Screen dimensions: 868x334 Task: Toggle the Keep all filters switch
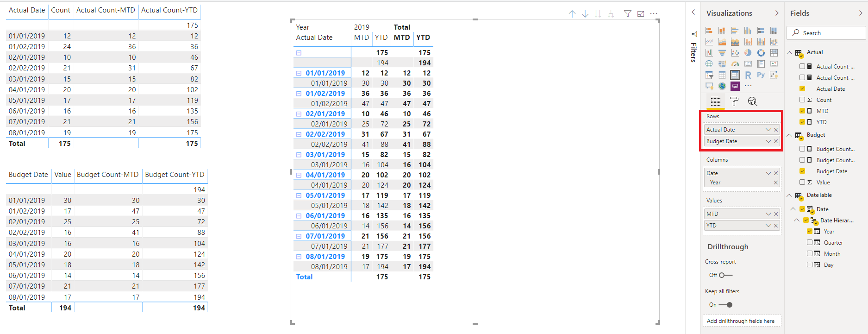(x=726, y=305)
